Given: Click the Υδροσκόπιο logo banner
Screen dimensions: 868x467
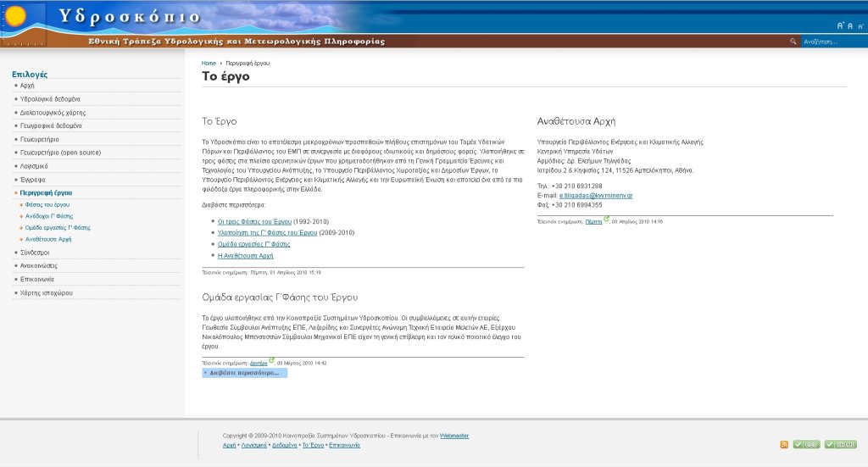Looking at the screenshot, I should pos(130,17).
